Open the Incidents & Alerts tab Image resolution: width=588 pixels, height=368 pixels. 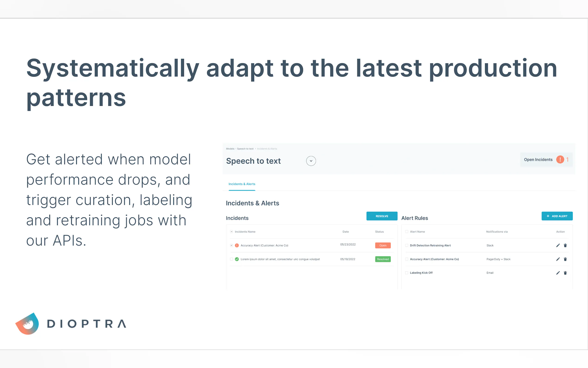click(242, 184)
